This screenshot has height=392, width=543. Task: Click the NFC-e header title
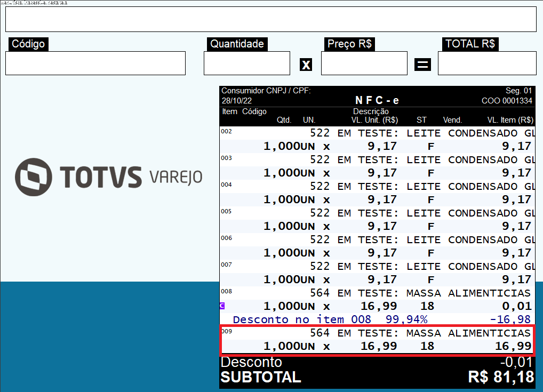(x=377, y=100)
